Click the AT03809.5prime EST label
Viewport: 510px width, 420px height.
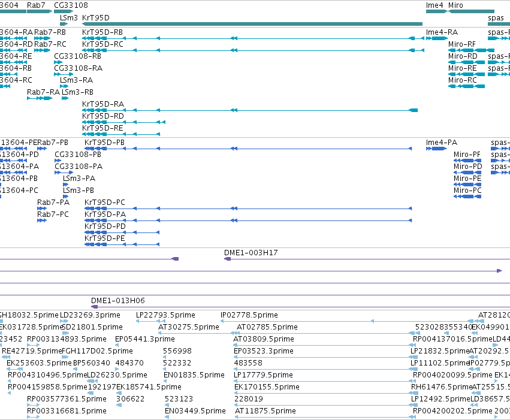(264, 339)
